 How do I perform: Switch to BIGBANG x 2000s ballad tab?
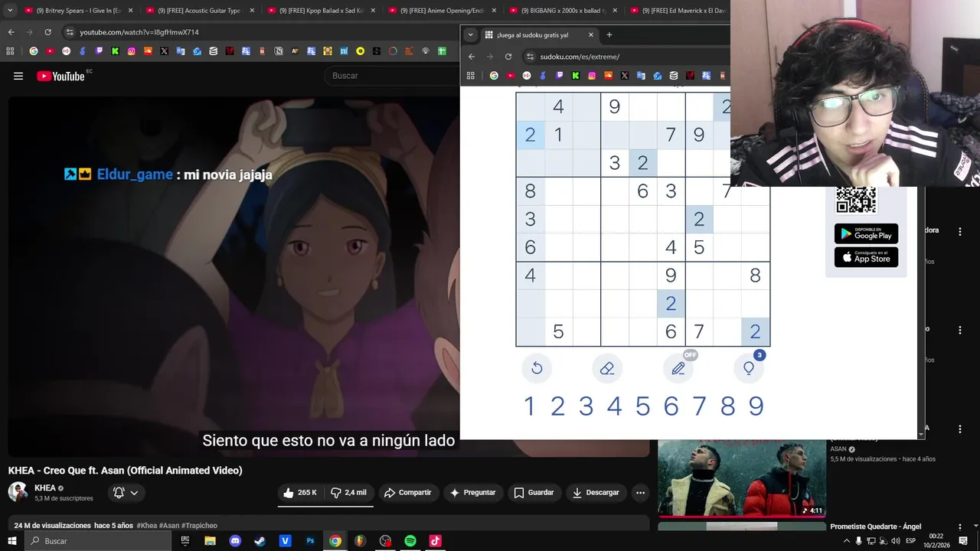click(563, 11)
